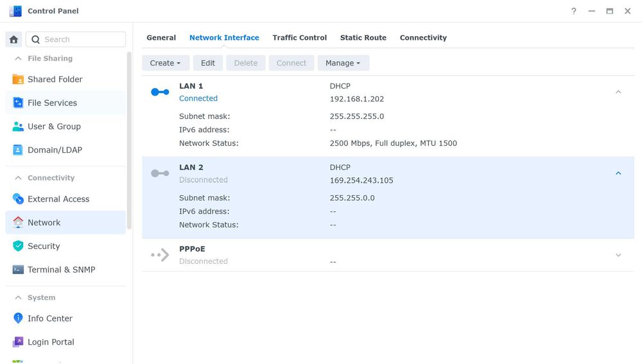Expand PPPoE details chevron
The image size is (642, 364).
point(618,255)
